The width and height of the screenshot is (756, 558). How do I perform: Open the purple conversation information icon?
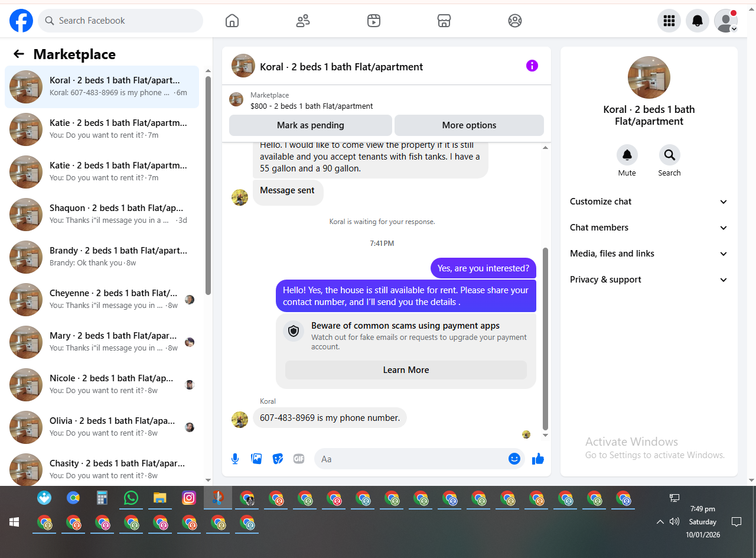pos(532,66)
